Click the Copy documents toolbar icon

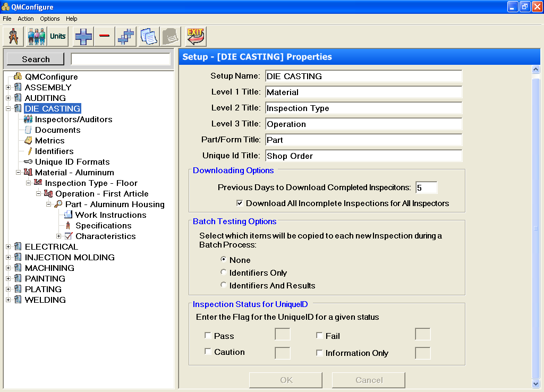149,37
